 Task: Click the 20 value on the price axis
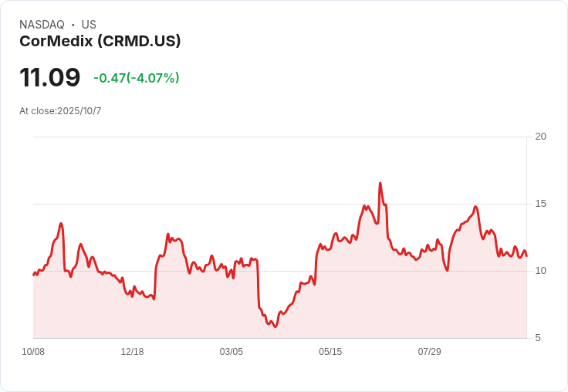541,137
